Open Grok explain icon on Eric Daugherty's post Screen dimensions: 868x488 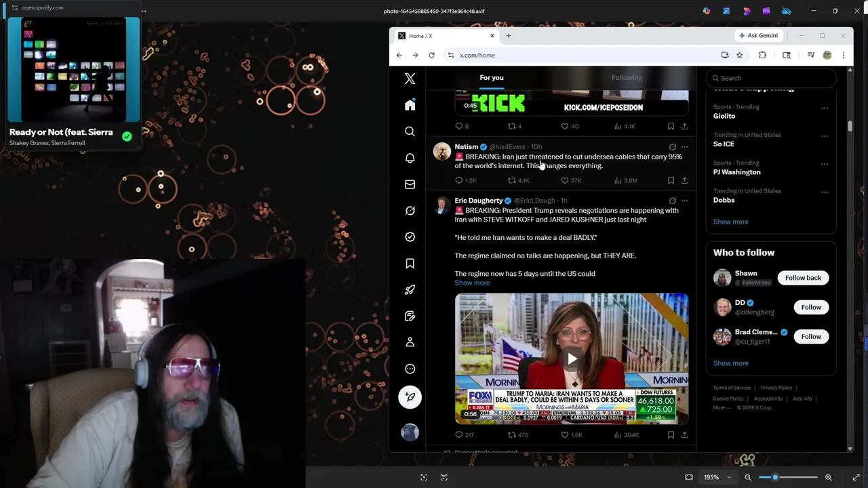pos(672,201)
